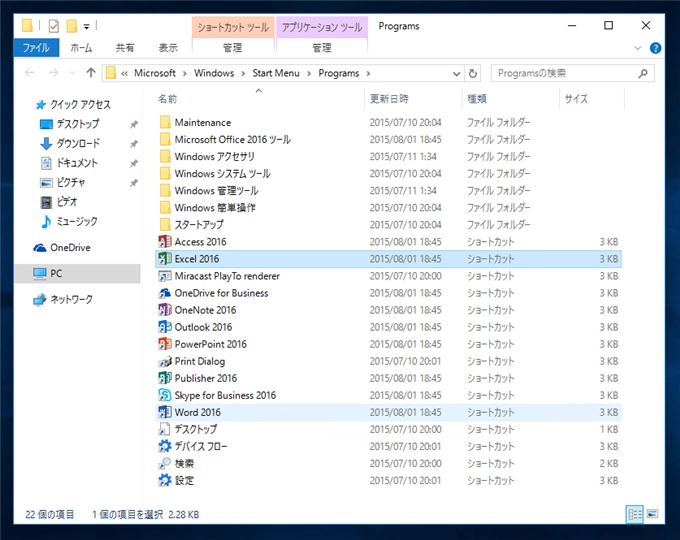This screenshot has width=680, height=540.
Task: Expand the address bar history dropdown
Action: [x=456, y=74]
